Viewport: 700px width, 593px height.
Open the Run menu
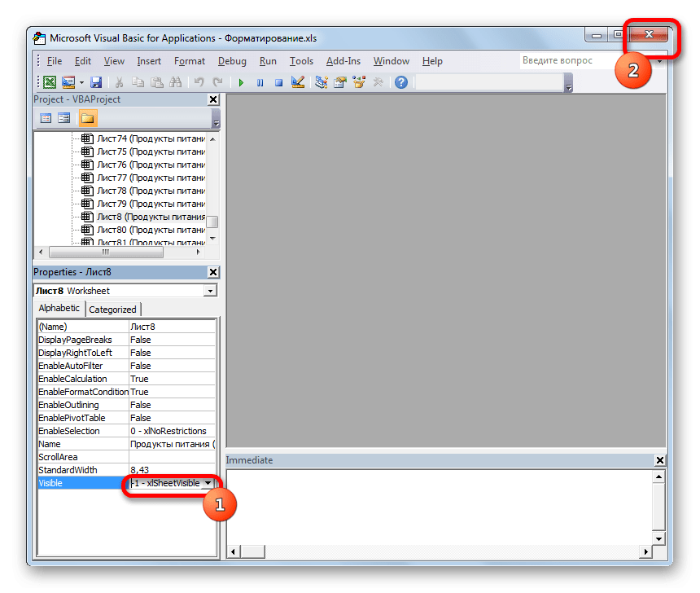(268, 61)
